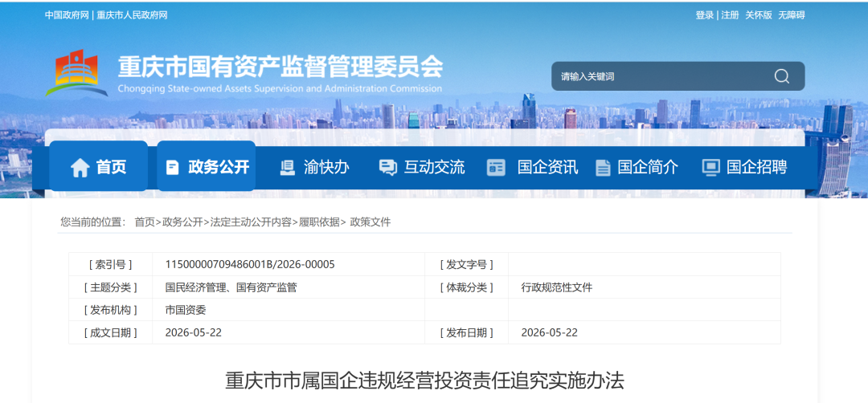The width and height of the screenshot is (868, 403).
Task: Click the [ 体裁分类 ] label
Action: point(466,287)
